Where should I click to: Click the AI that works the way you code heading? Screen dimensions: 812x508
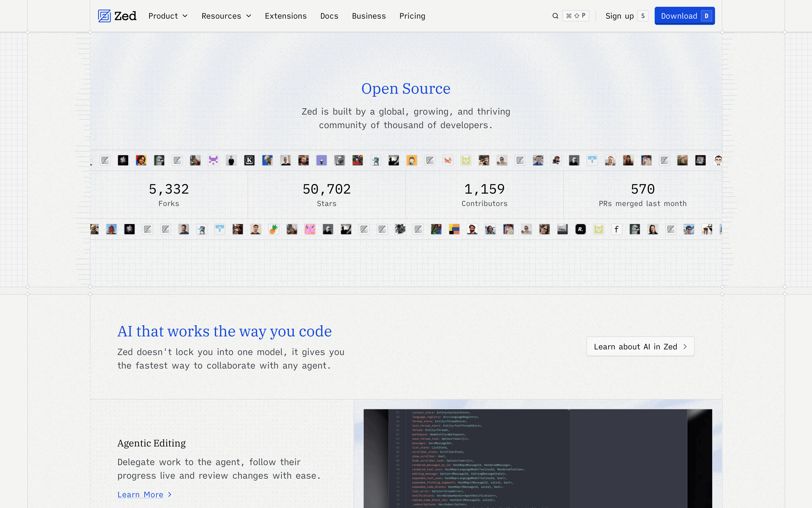point(224,331)
